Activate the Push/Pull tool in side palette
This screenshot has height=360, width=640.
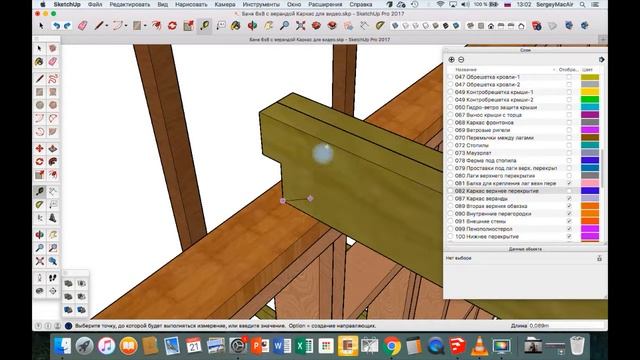53,149
